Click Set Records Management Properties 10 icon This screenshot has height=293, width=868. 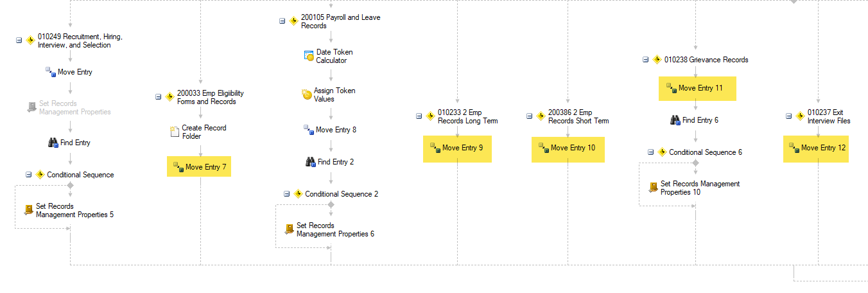[x=653, y=188]
